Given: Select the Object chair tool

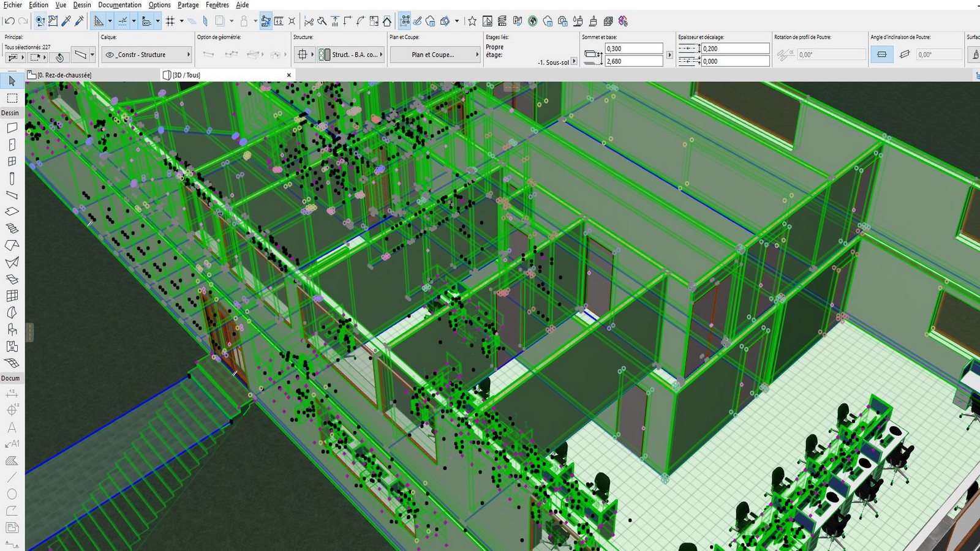Looking at the screenshot, I should (x=12, y=329).
